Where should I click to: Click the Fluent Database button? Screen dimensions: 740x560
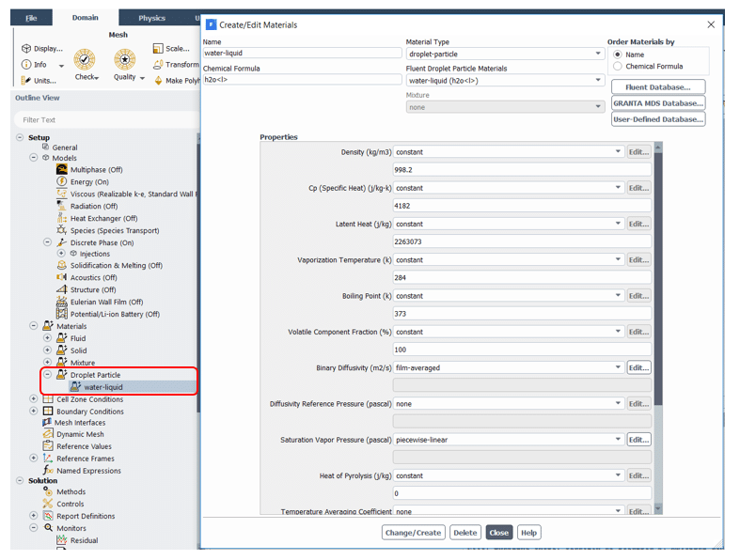point(657,87)
